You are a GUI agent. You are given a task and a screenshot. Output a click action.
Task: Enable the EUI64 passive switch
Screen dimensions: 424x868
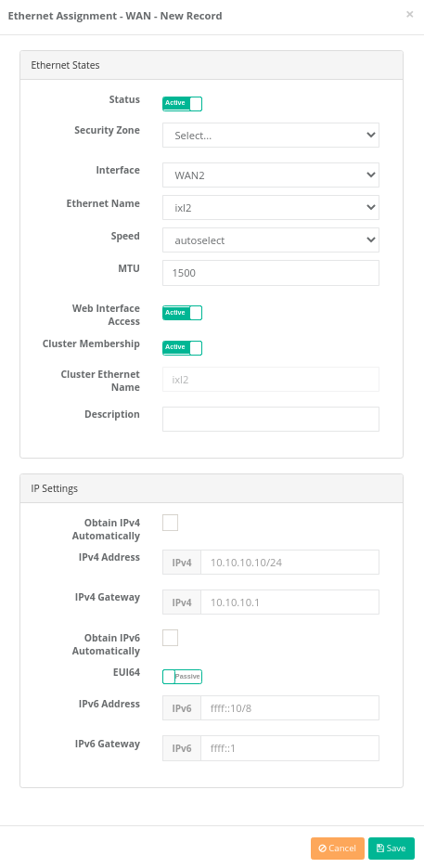[182, 677]
